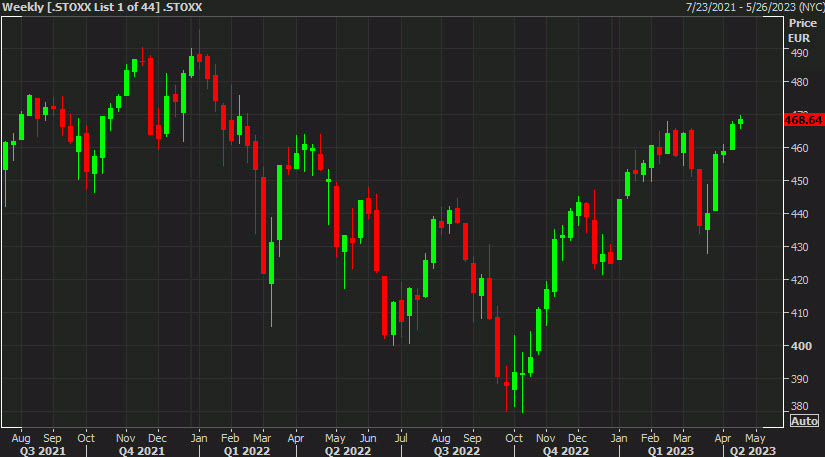825x457 pixels.
Task: Click the 420 price axis value
Action: (x=799, y=280)
